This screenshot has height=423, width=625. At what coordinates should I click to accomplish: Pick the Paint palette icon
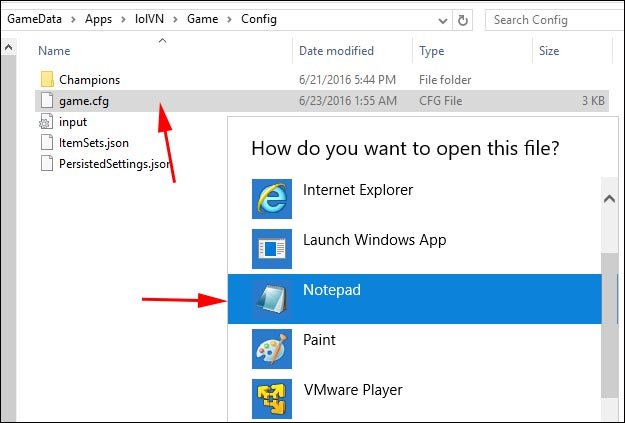click(x=272, y=349)
